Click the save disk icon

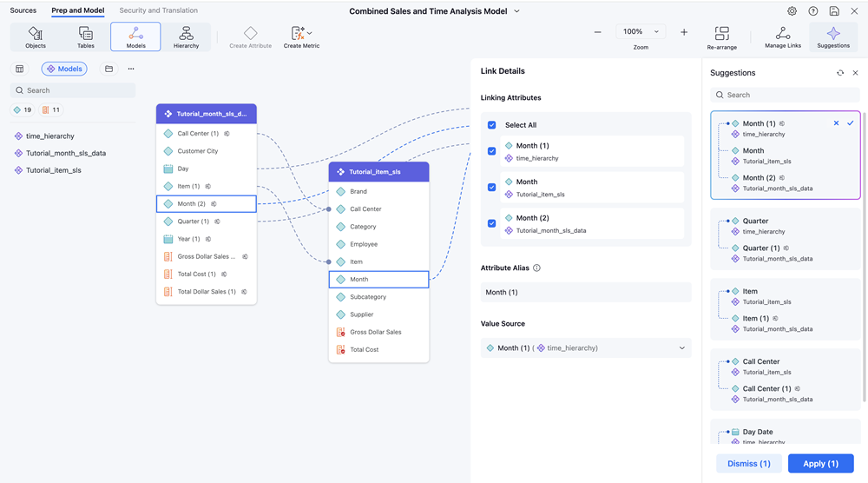coord(834,11)
